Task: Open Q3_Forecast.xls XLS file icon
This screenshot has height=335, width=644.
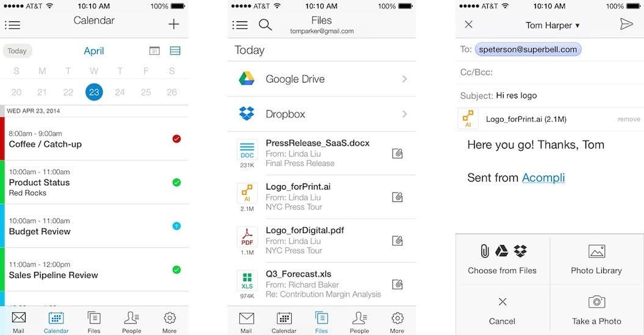Action: click(x=247, y=281)
